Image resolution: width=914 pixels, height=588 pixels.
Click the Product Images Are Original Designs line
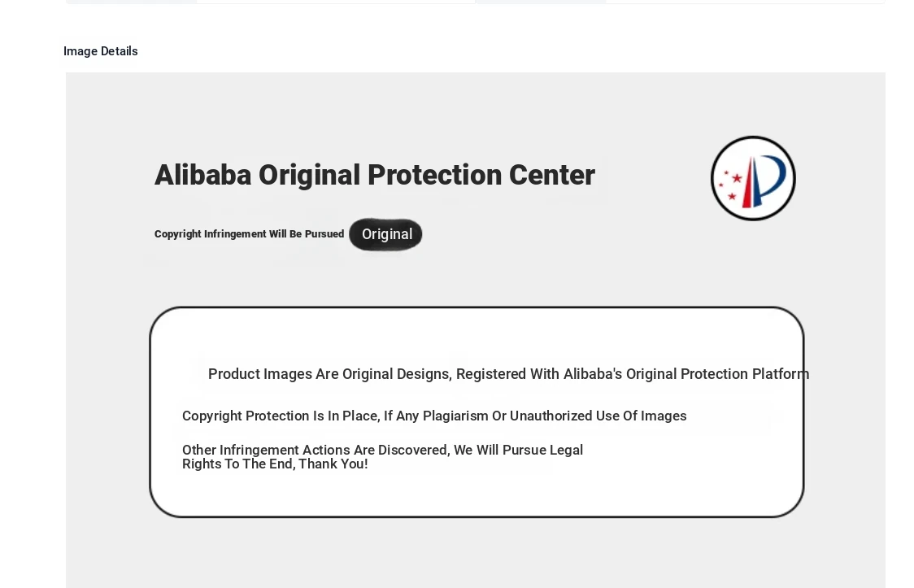(x=508, y=374)
